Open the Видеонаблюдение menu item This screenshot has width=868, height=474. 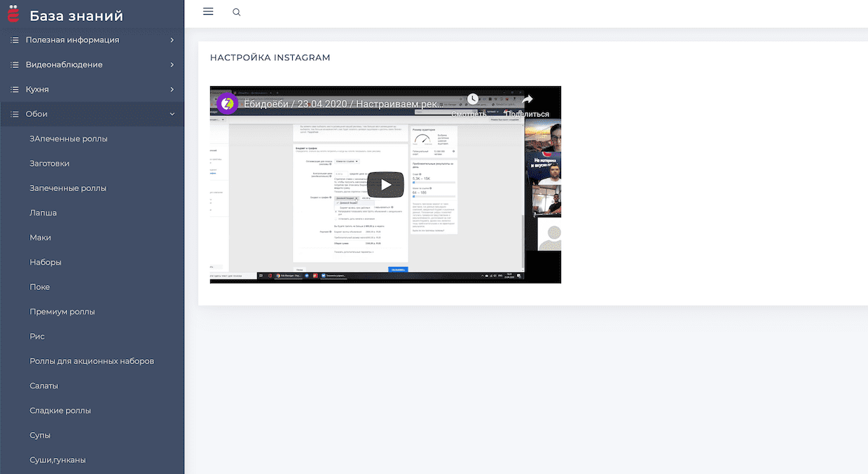[x=92, y=64]
